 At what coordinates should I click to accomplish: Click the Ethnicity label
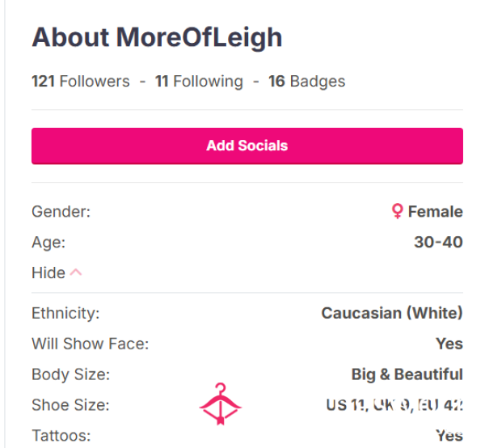point(65,313)
